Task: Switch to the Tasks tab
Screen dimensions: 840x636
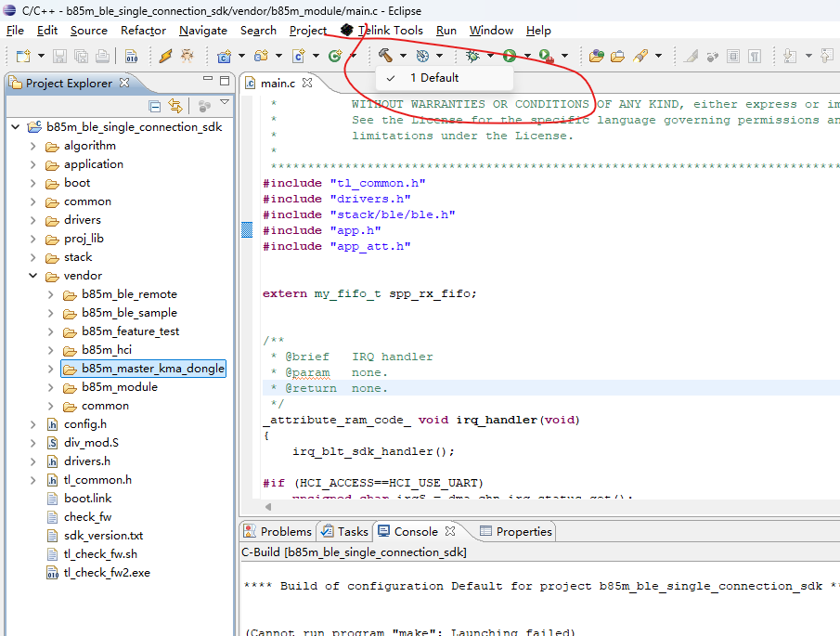Action: click(x=345, y=531)
